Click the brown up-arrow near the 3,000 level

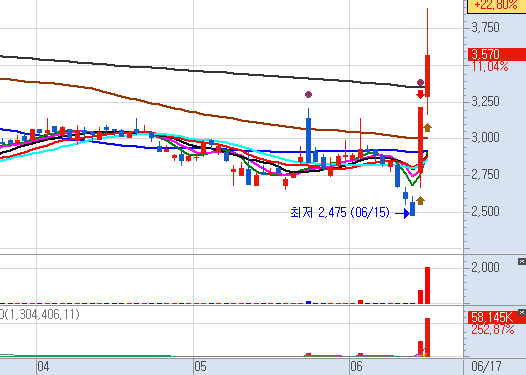tap(427, 127)
